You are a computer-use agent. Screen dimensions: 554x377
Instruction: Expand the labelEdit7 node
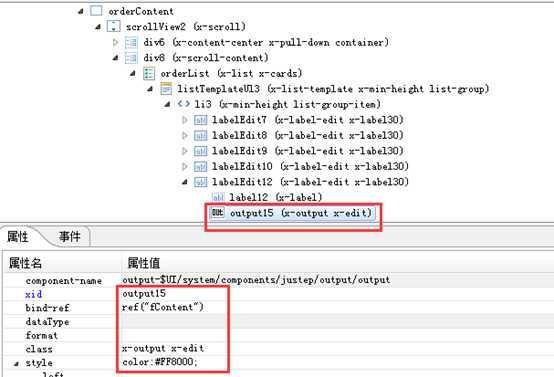(x=184, y=120)
